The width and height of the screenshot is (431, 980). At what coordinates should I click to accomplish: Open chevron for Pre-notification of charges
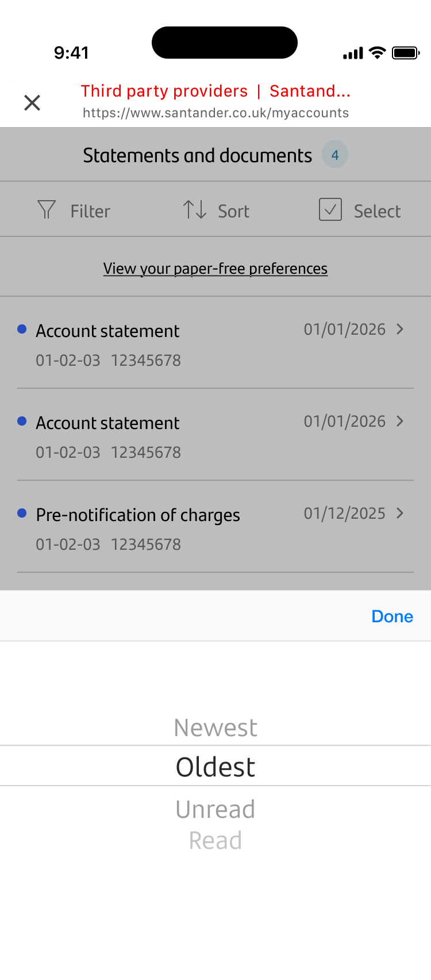[401, 514]
